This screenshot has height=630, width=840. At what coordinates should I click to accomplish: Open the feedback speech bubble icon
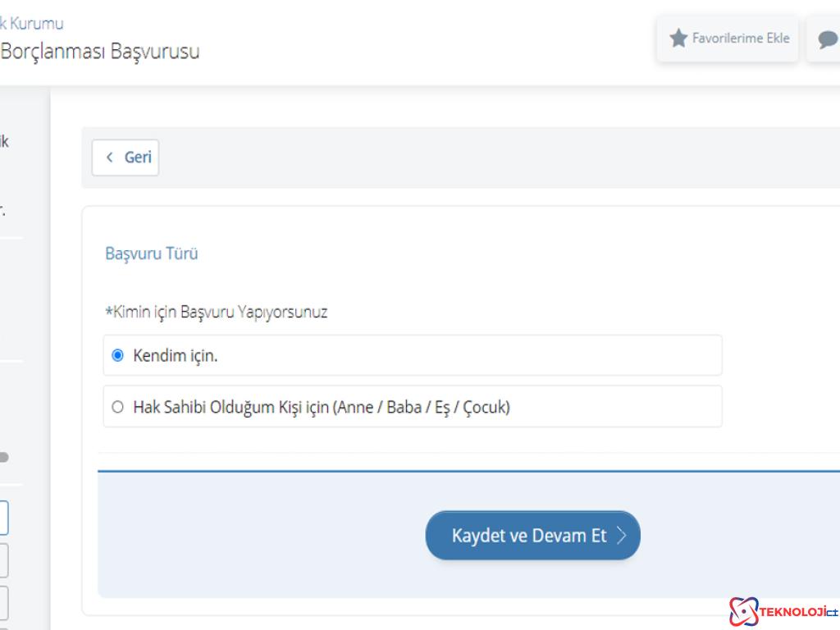[829, 38]
